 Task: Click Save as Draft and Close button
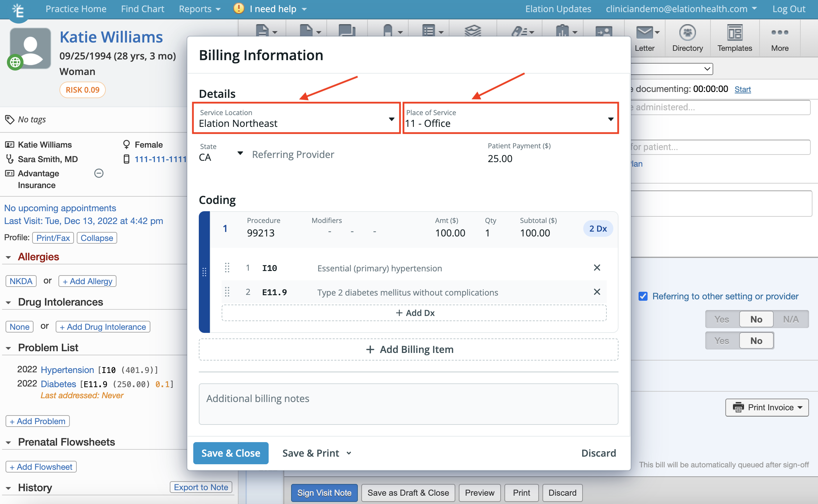(x=407, y=492)
